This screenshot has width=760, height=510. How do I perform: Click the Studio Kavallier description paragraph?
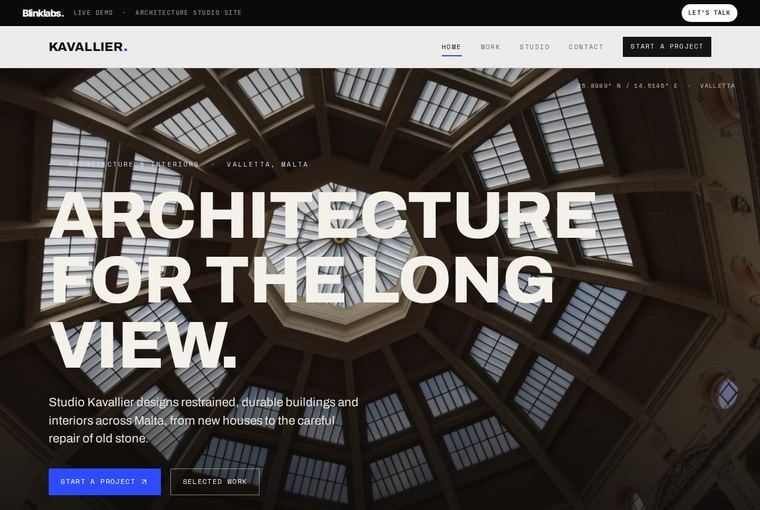click(x=204, y=420)
